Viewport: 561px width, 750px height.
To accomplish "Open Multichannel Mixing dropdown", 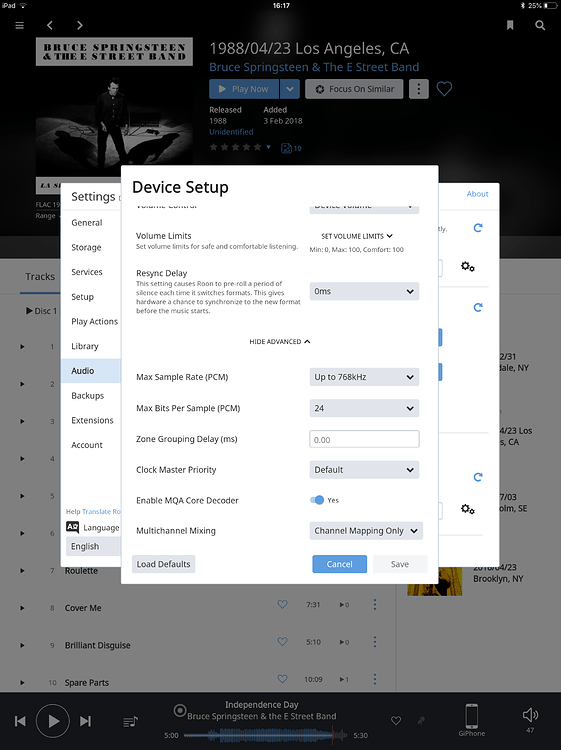I will [366, 531].
